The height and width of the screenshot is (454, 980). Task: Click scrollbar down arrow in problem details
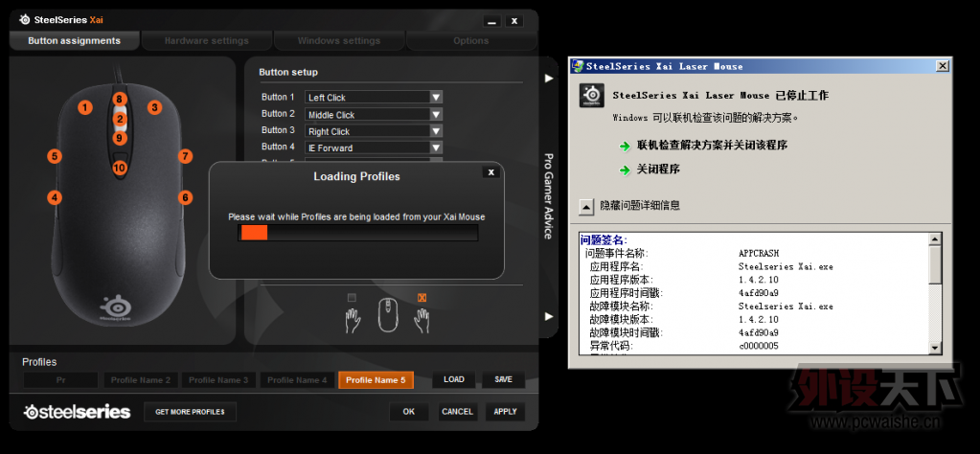click(x=935, y=348)
